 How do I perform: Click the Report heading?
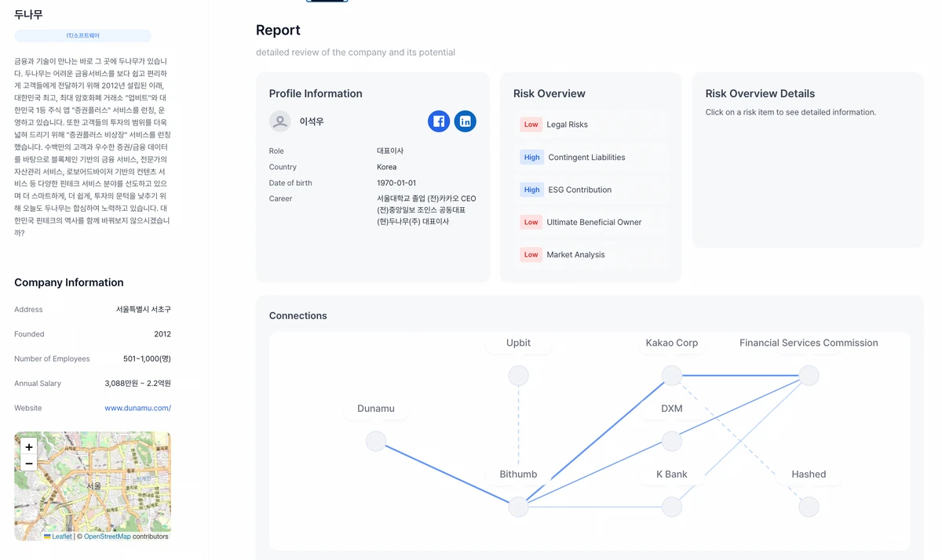click(278, 30)
